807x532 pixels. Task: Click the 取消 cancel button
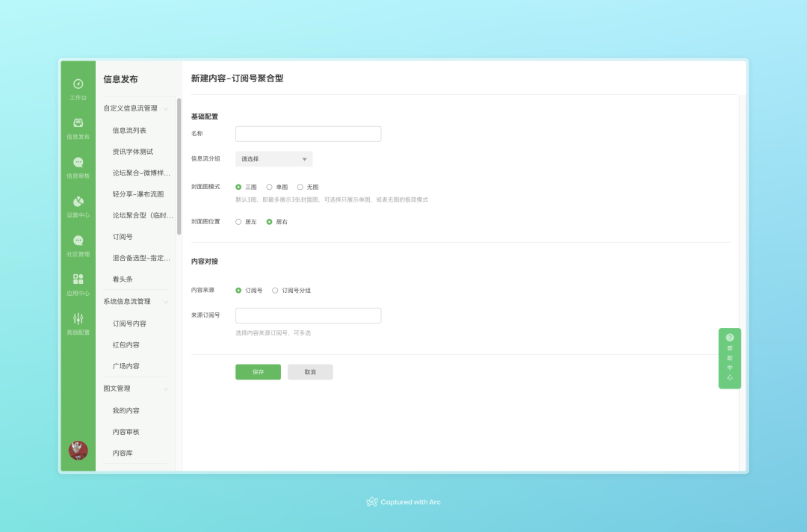pos(310,372)
